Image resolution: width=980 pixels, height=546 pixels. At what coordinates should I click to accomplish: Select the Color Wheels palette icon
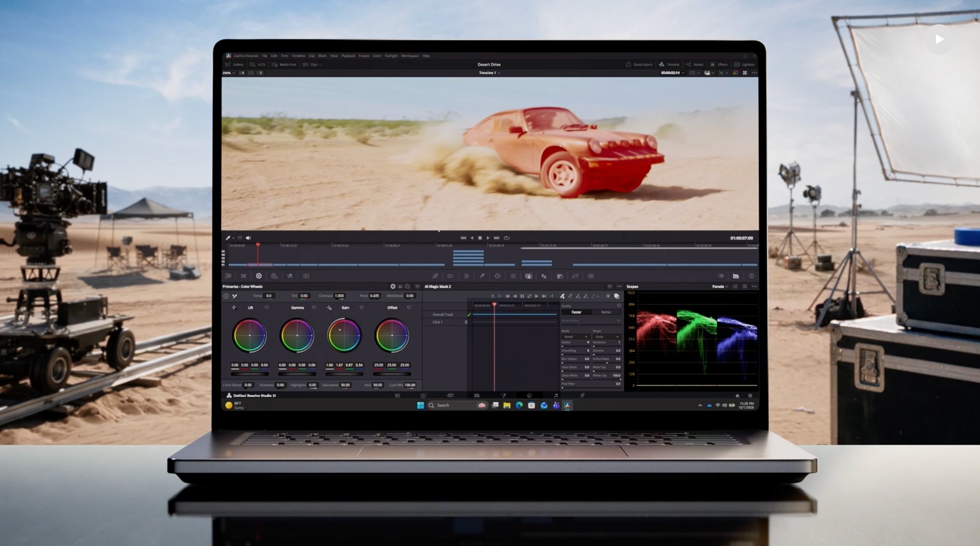[x=259, y=276]
